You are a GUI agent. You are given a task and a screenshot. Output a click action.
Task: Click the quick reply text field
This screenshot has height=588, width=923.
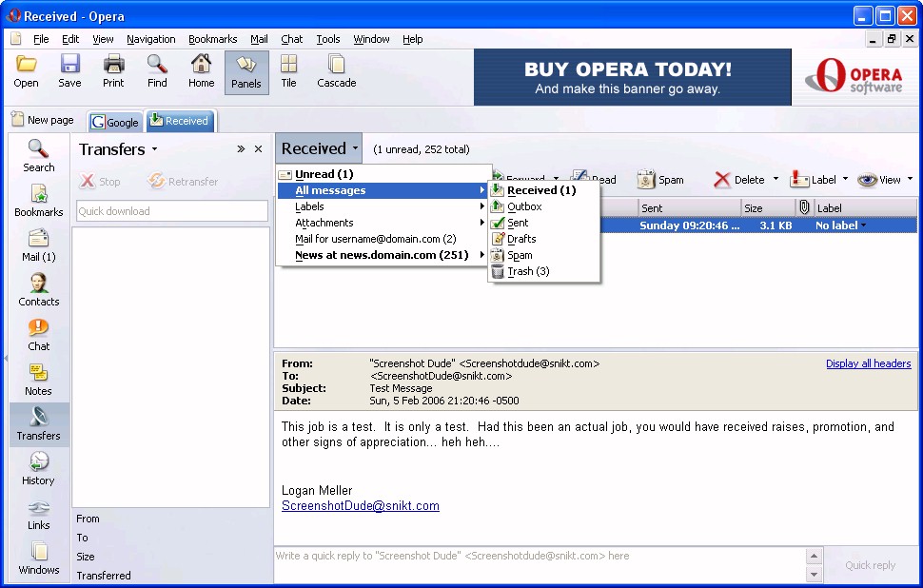point(540,564)
